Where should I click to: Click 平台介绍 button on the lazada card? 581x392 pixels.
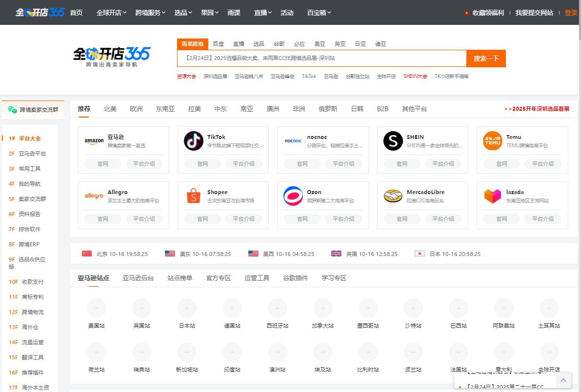tap(543, 219)
